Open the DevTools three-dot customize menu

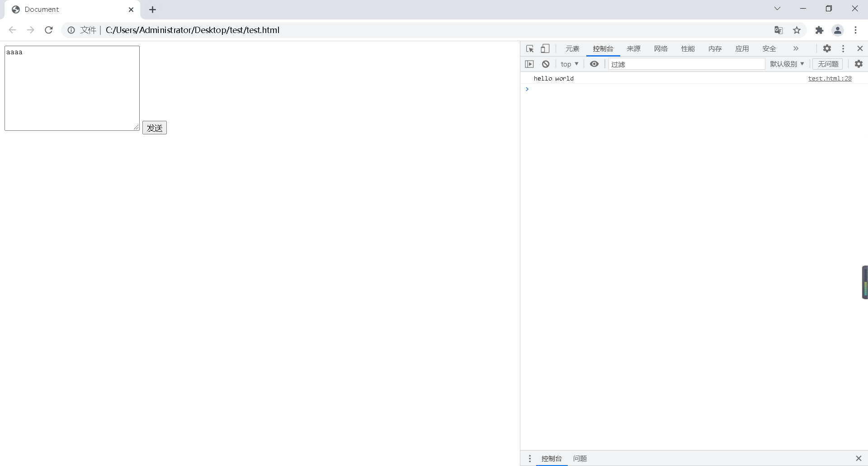coord(843,48)
